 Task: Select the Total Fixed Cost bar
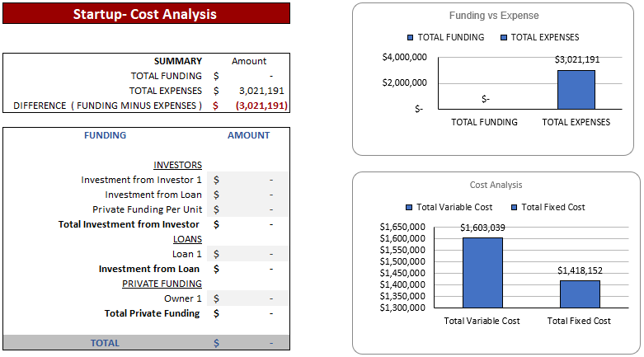point(579,294)
